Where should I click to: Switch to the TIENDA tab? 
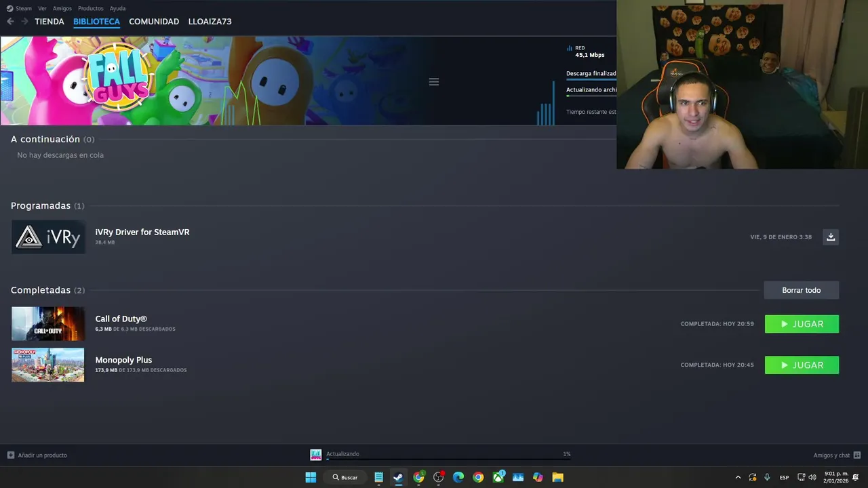50,22
